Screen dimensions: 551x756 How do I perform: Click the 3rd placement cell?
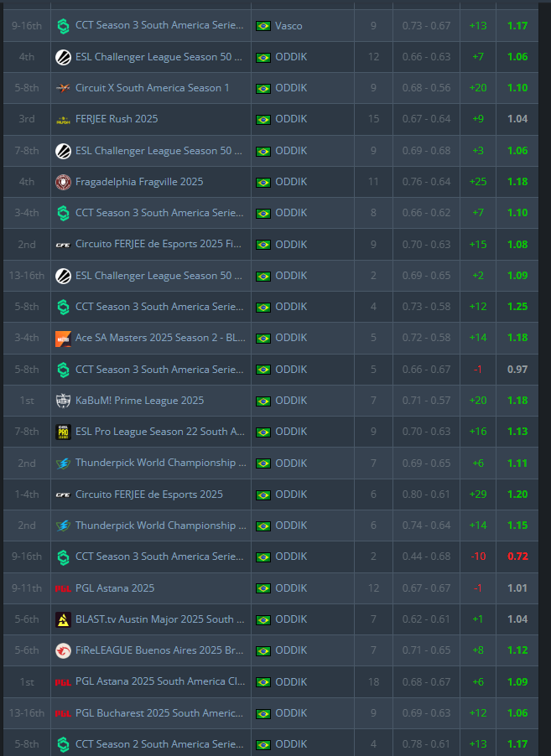tap(27, 119)
